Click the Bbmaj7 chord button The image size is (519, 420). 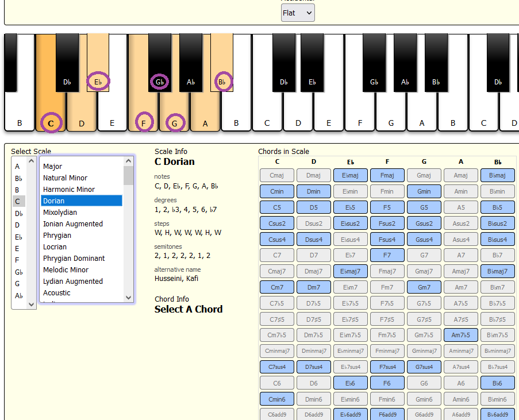pyautogui.click(x=498, y=271)
